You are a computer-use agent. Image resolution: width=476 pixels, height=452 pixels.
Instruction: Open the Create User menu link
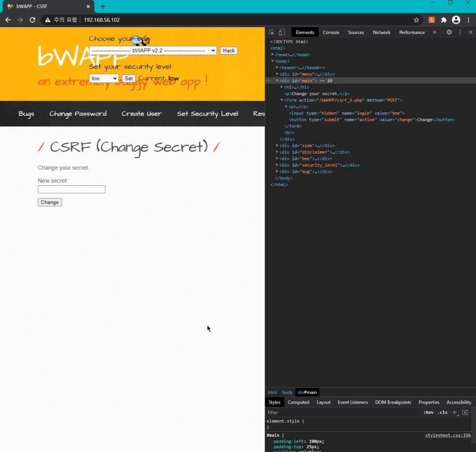tap(141, 113)
